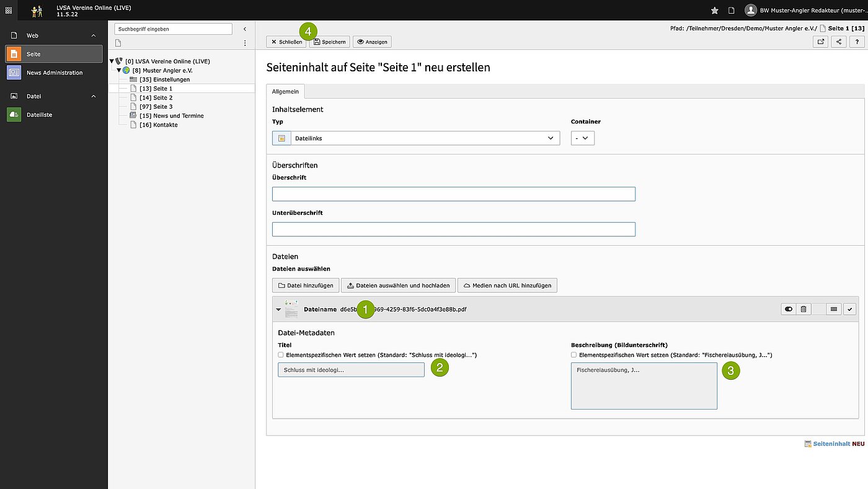Open News Administration module
The height and width of the screenshot is (489, 868).
coord(55,73)
